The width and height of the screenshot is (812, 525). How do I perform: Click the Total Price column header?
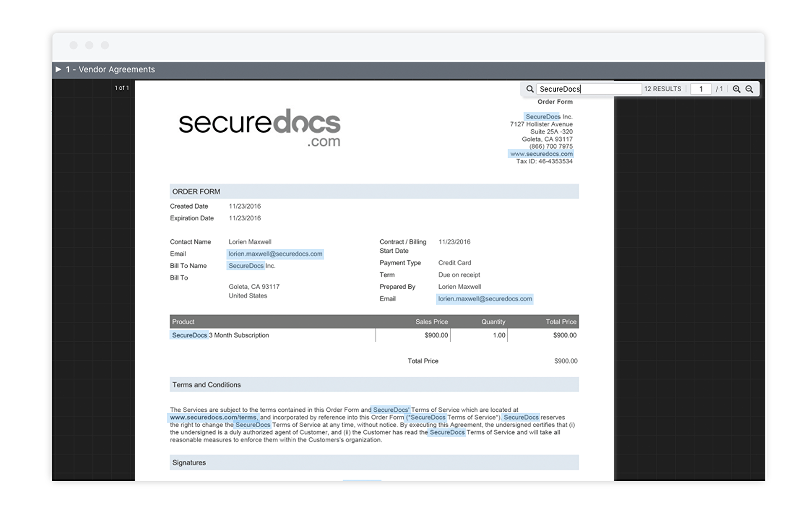[x=561, y=322]
